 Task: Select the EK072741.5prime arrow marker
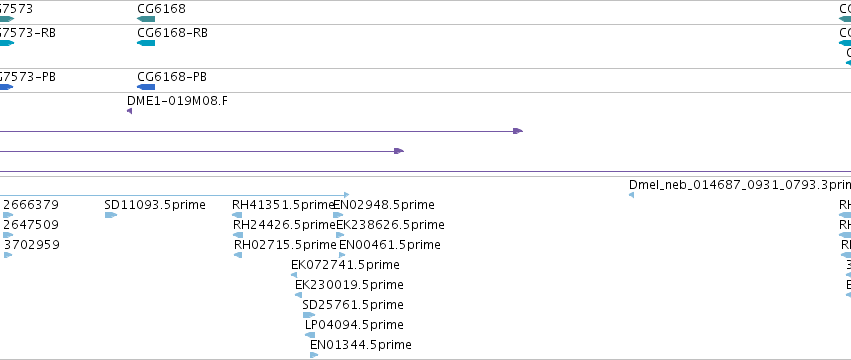[294, 275]
